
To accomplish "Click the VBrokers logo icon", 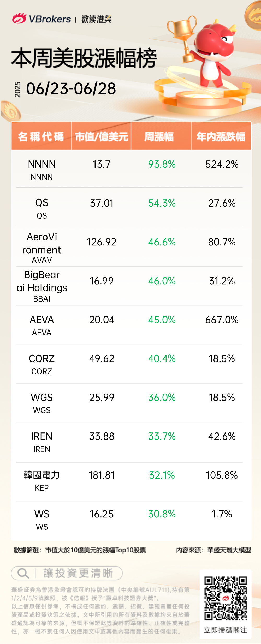I will (19, 19).
